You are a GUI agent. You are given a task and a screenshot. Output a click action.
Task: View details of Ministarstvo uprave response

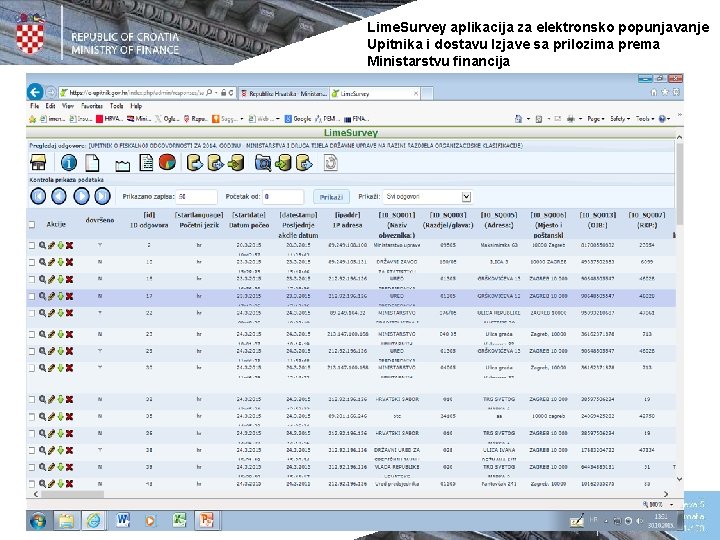click(42, 245)
